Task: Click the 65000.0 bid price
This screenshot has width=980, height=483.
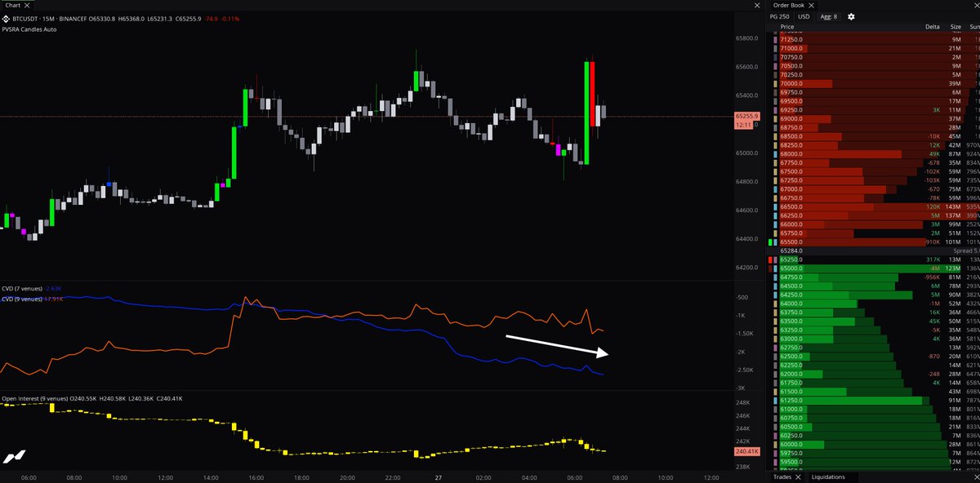Action: [791, 268]
